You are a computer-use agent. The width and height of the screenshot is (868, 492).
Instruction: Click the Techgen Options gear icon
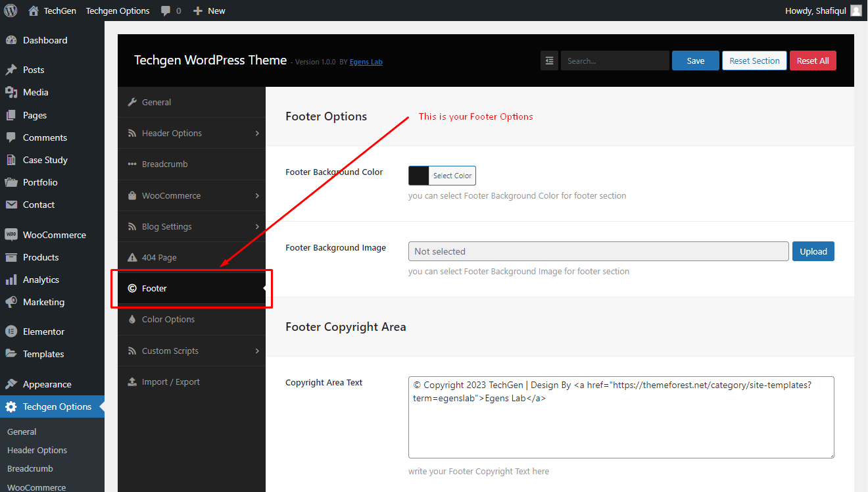[11, 406]
